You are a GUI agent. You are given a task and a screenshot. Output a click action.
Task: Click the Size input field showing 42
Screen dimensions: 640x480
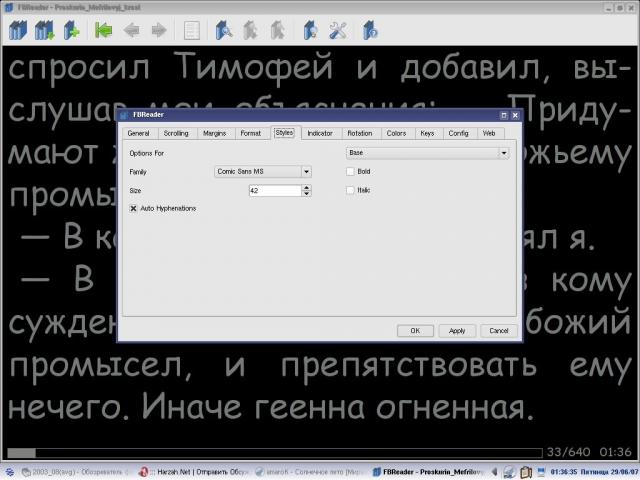click(275, 191)
